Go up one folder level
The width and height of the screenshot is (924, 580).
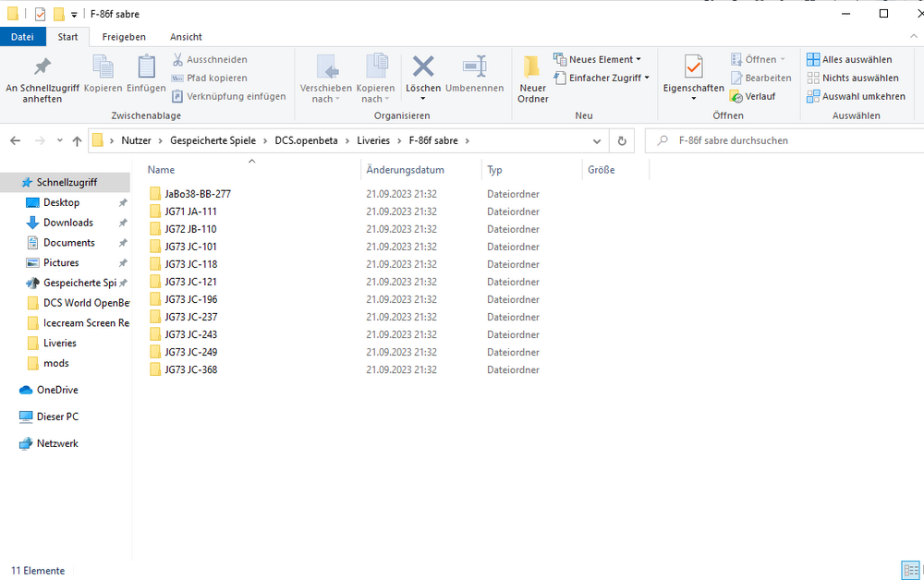pos(78,140)
